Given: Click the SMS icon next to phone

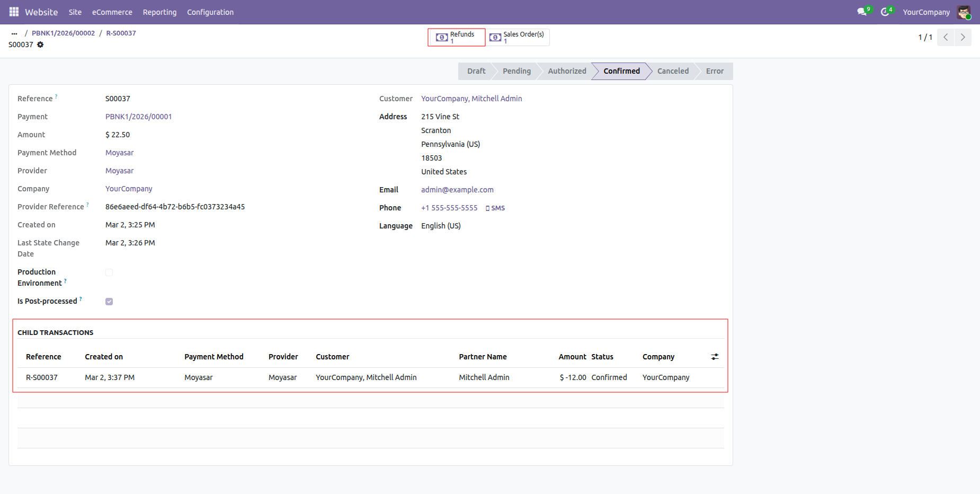Looking at the screenshot, I should coord(495,208).
